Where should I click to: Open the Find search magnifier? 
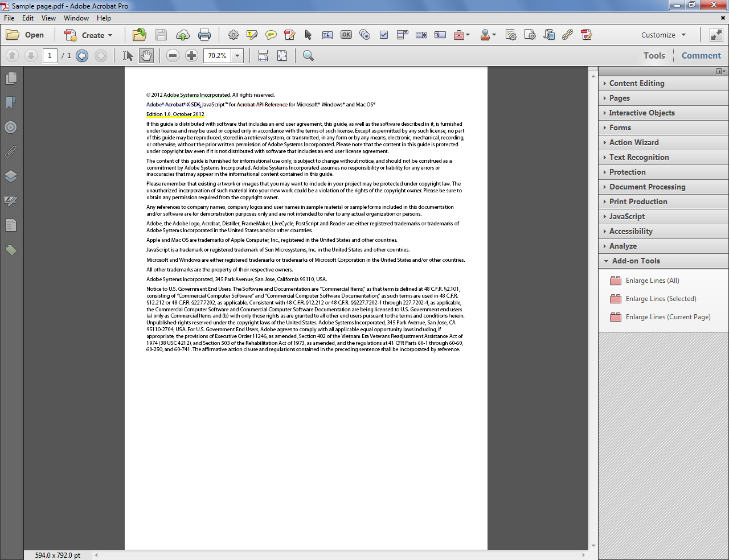point(308,55)
